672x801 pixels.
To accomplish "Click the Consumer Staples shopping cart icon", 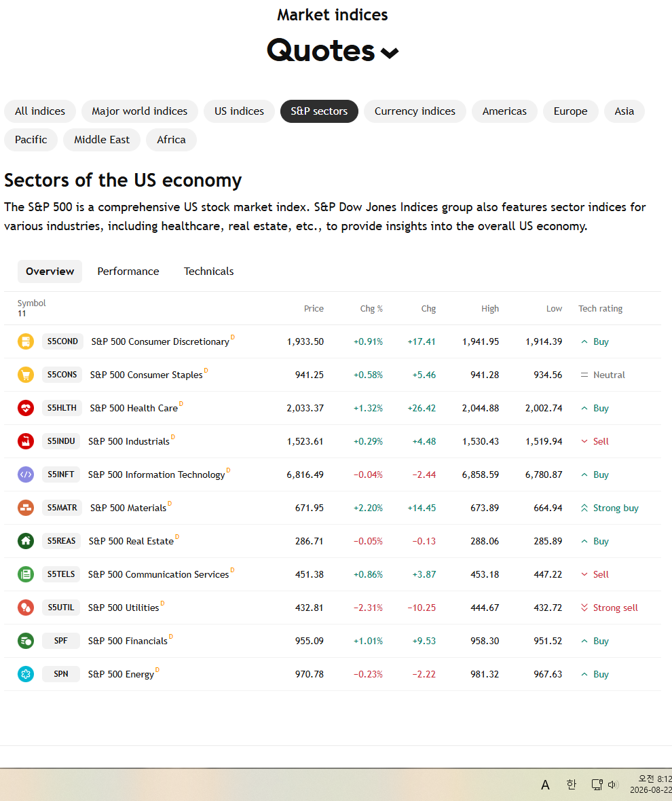I will (26, 375).
